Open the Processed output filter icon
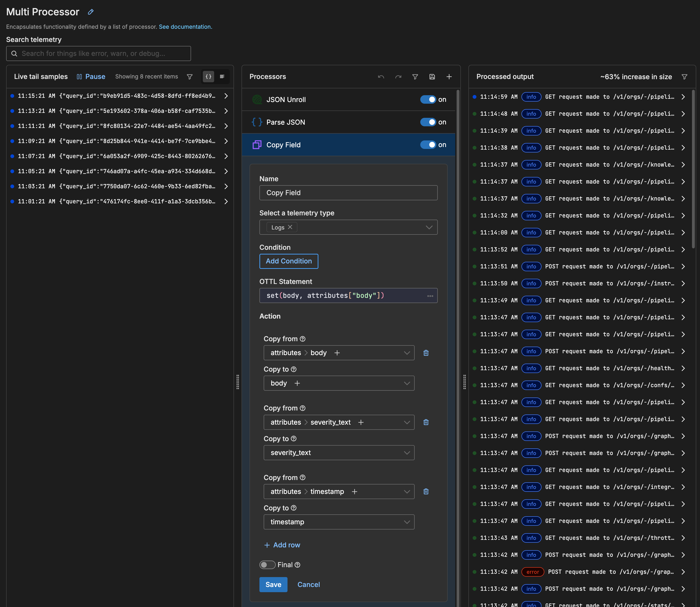Screen dimensions: 700x607 [684, 77]
